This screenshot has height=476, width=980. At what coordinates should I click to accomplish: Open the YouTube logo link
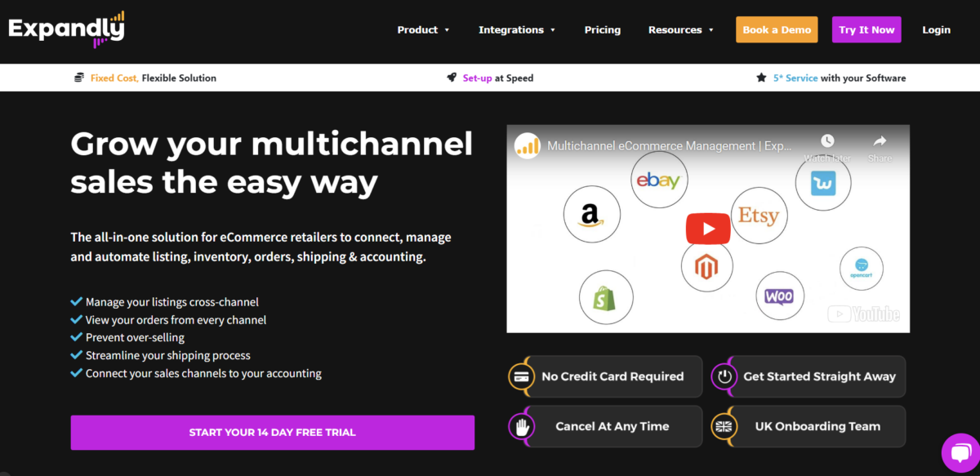tap(864, 314)
